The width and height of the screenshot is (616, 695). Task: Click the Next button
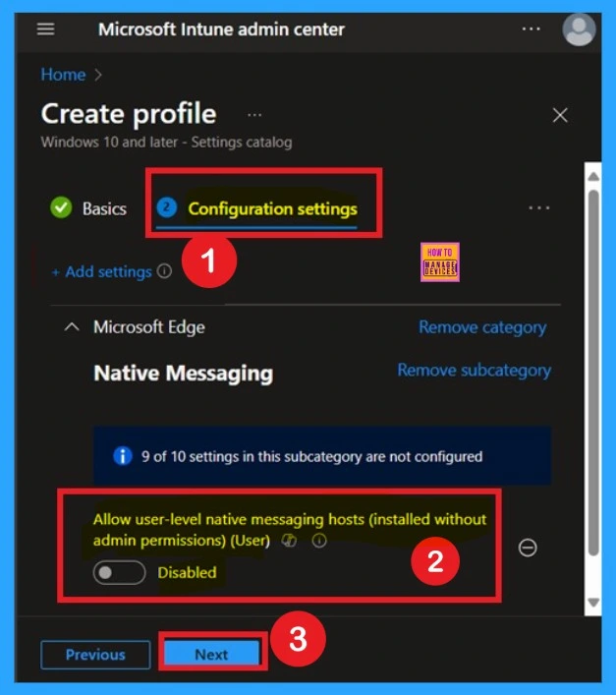(211, 655)
